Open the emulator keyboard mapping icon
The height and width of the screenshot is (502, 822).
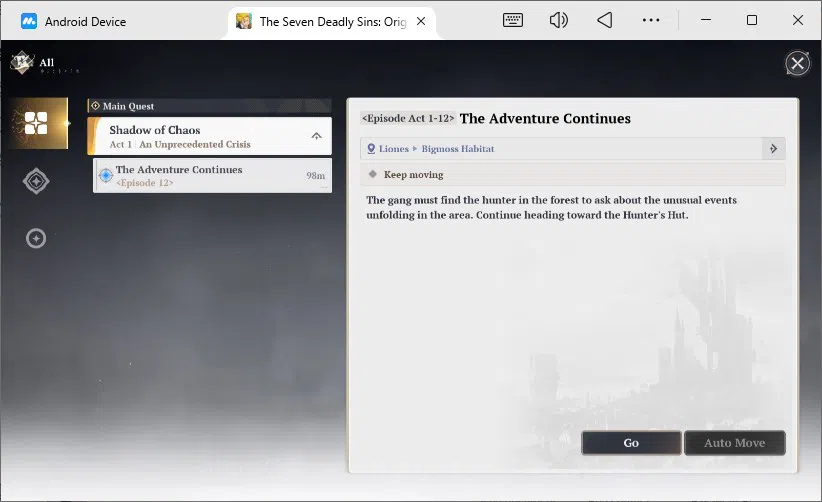512,20
